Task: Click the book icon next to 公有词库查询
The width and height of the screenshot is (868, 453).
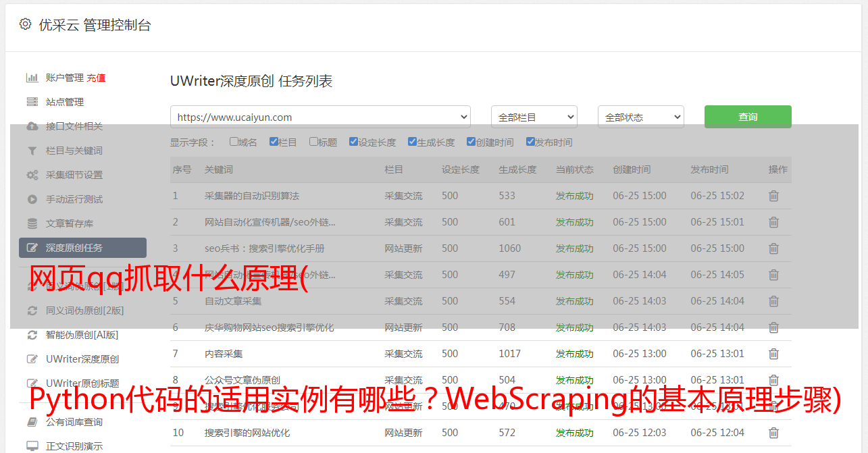Action: coord(32,422)
